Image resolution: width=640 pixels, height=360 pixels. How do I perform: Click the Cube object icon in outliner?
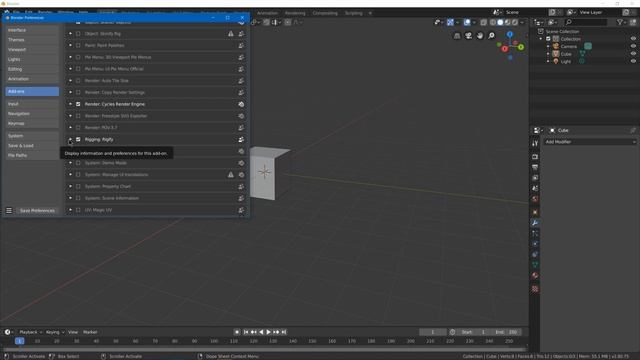point(556,54)
